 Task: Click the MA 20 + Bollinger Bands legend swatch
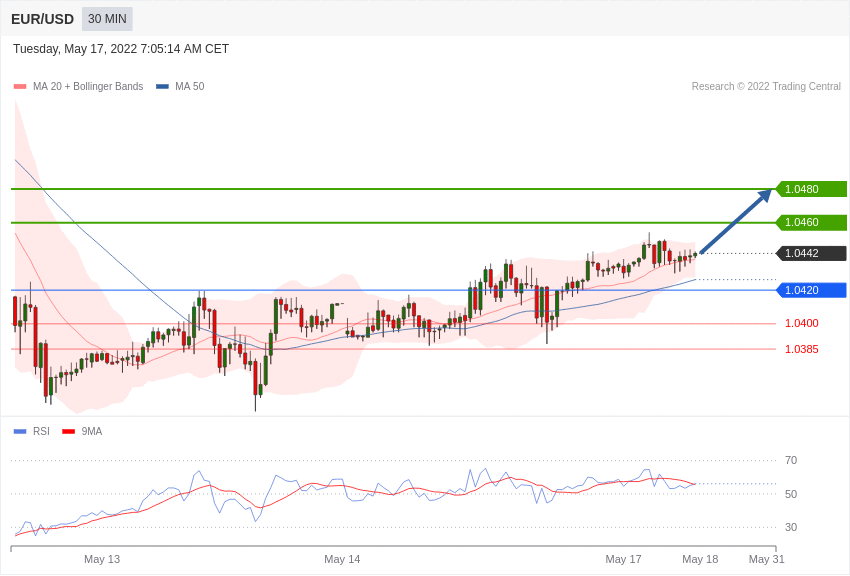[x=20, y=87]
